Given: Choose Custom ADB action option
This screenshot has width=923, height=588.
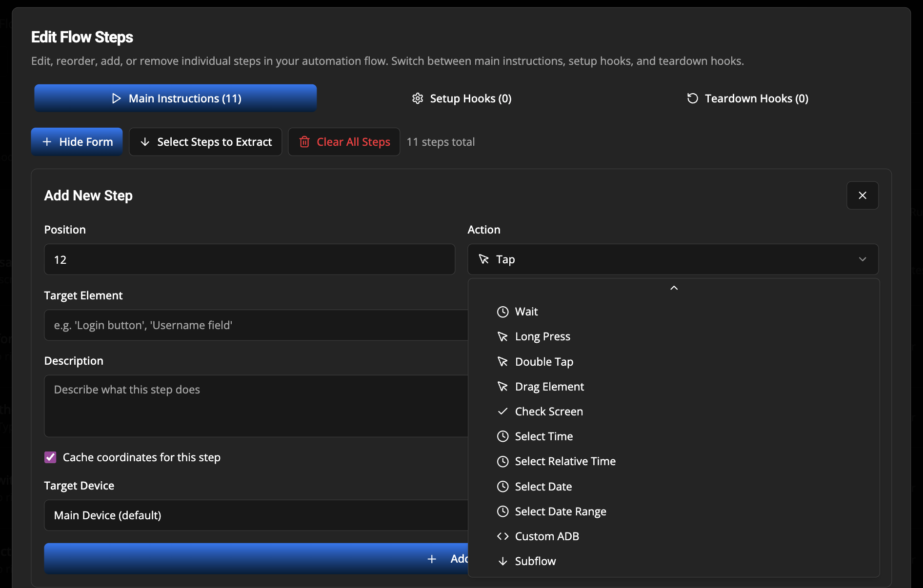Looking at the screenshot, I should coord(673,536).
